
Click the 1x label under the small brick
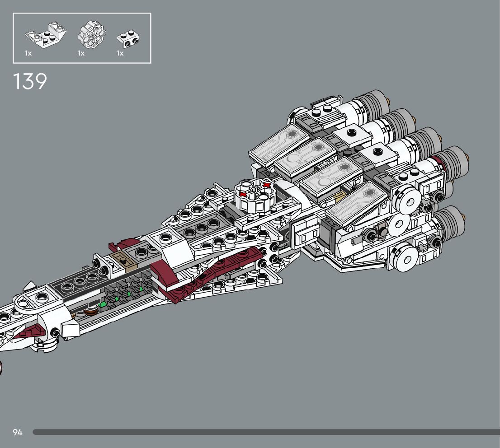(120, 53)
